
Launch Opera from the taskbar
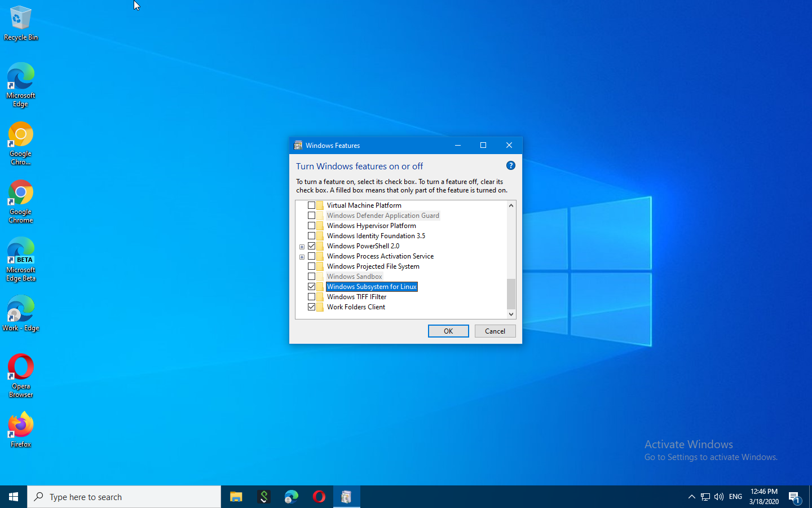click(x=319, y=497)
